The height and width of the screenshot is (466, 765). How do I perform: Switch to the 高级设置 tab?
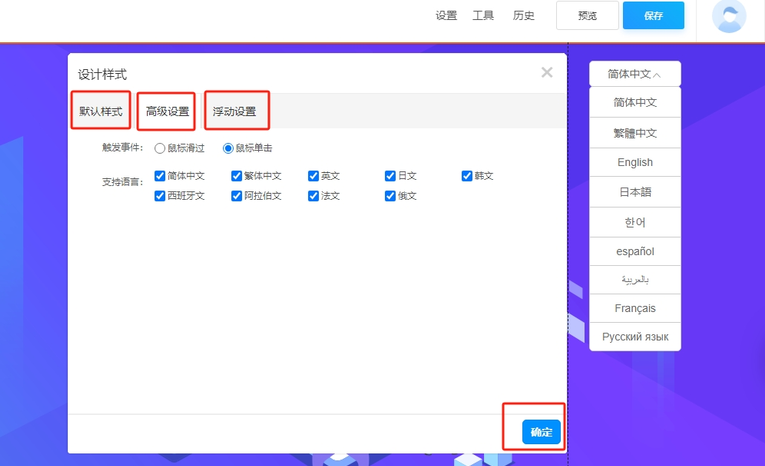(x=167, y=111)
